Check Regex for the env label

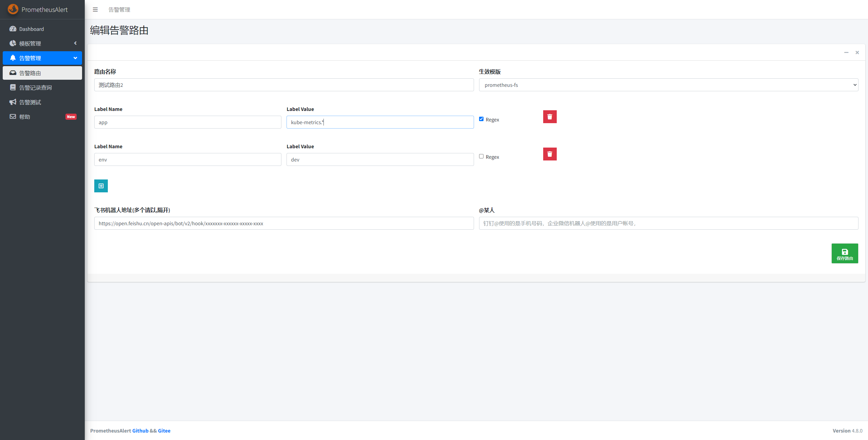(x=481, y=156)
